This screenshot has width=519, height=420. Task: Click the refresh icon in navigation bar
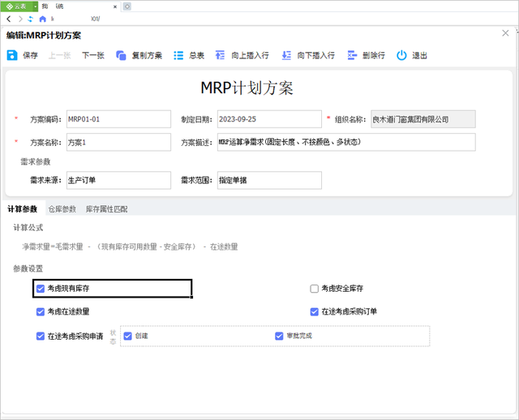tap(31, 19)
